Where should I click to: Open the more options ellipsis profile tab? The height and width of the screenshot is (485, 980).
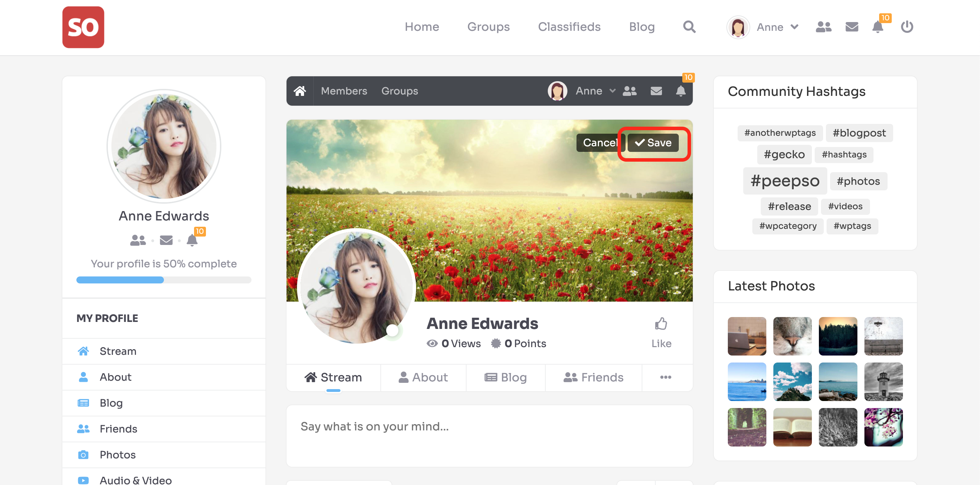click(x=665, y=378)
